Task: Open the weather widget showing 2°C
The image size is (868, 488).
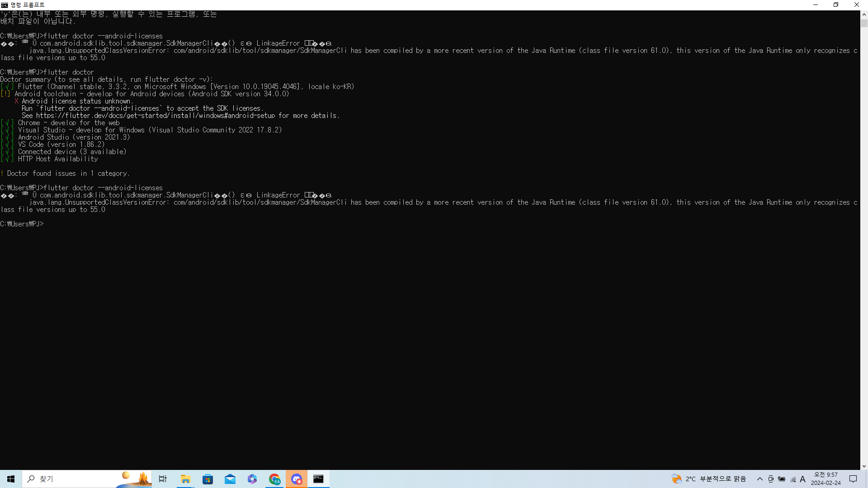Action: click(708, 479)
